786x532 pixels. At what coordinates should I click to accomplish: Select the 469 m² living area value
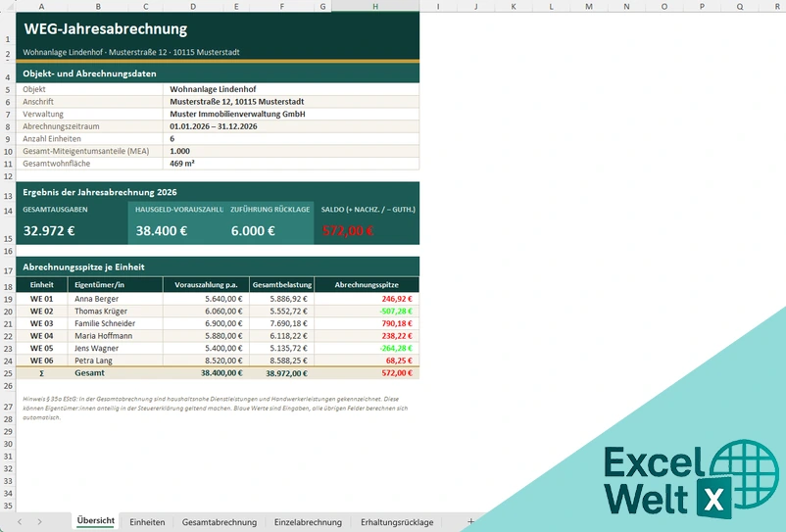tap(291, 164)
